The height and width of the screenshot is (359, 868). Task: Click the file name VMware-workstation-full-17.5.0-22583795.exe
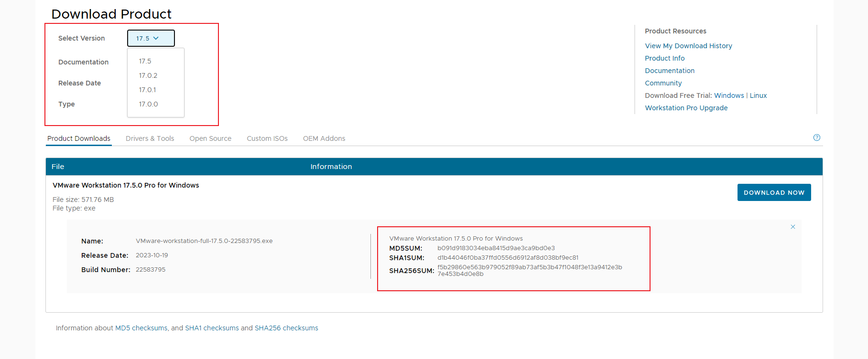tap(204, 241)
